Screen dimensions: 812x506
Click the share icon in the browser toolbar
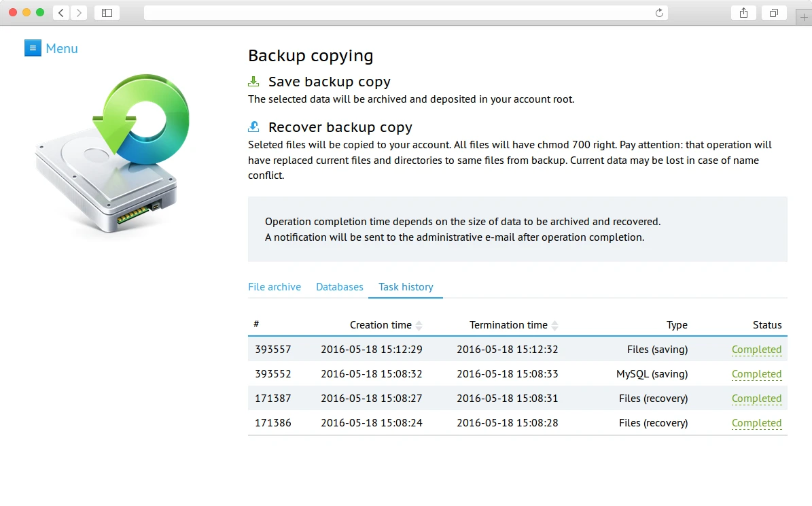coord(743,12)
